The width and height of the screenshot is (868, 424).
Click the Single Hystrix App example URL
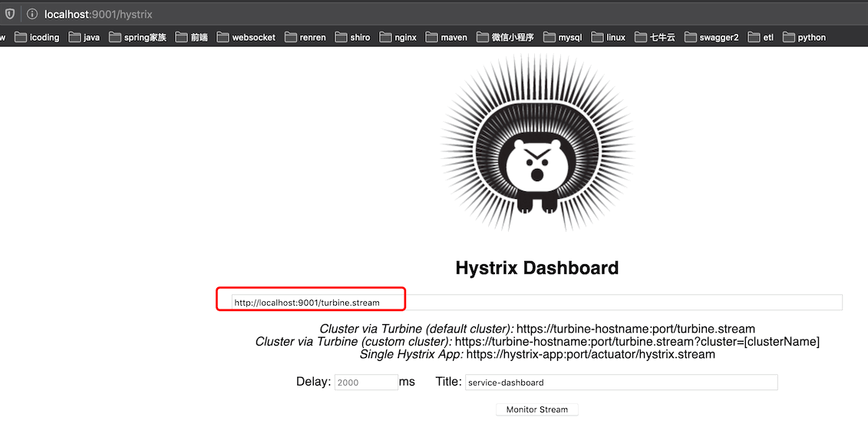[591, 354]
